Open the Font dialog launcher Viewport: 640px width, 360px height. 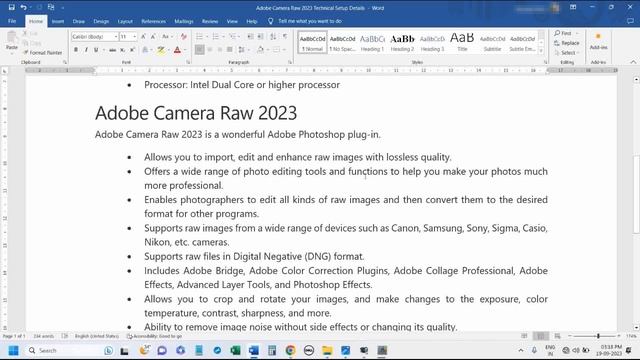[x=188, y=62]
